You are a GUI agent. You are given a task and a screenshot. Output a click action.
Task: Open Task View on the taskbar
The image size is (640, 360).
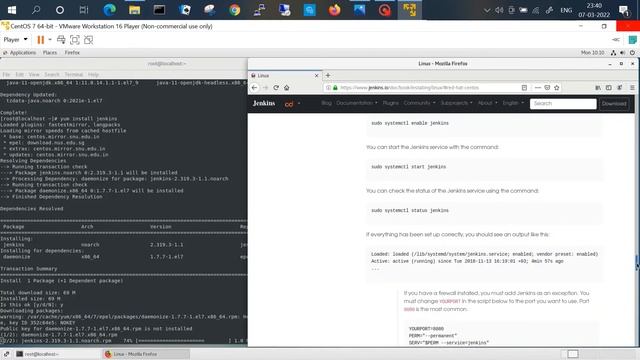(x=84, y=10)
